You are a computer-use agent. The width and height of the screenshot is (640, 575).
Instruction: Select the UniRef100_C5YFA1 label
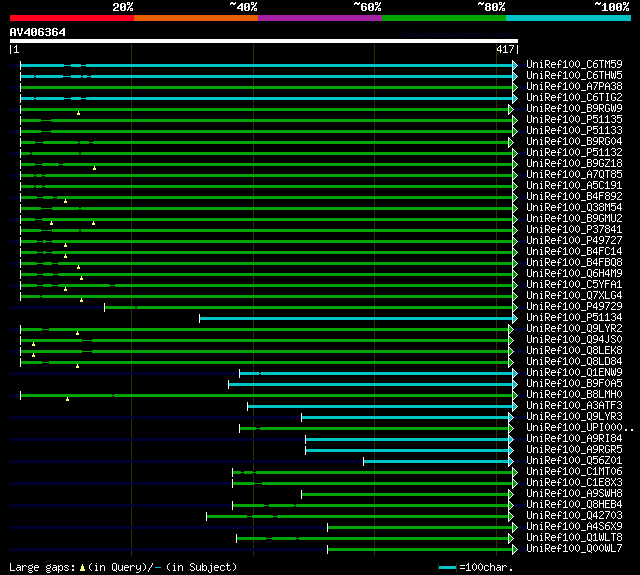coord(574,285)
